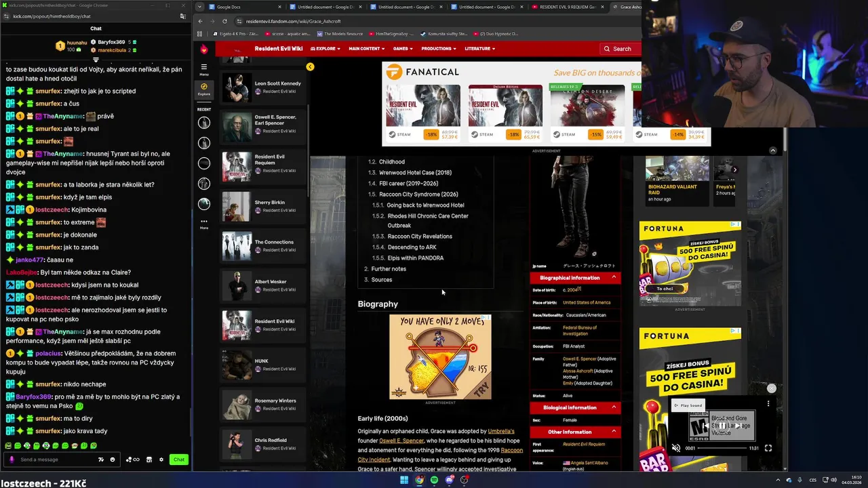
Task: Skip to next video in player
Action: [738, 426]
